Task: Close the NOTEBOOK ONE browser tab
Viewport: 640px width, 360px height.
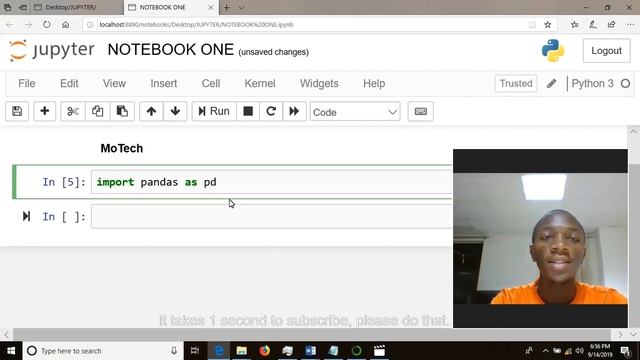Action: click(211, 7)
